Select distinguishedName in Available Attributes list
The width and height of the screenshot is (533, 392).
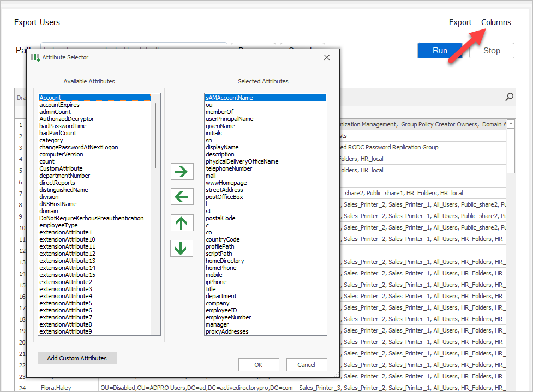coord(64,190)
